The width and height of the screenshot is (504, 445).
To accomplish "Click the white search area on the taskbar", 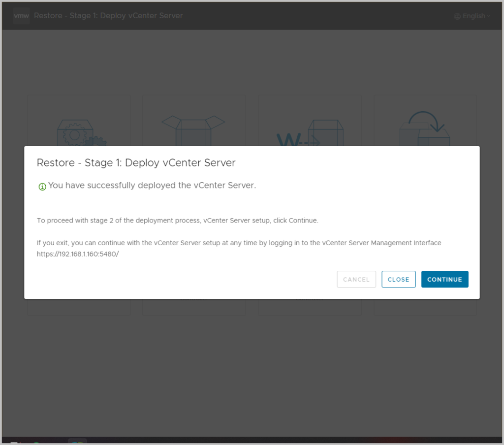I will [x=13, y=443].
